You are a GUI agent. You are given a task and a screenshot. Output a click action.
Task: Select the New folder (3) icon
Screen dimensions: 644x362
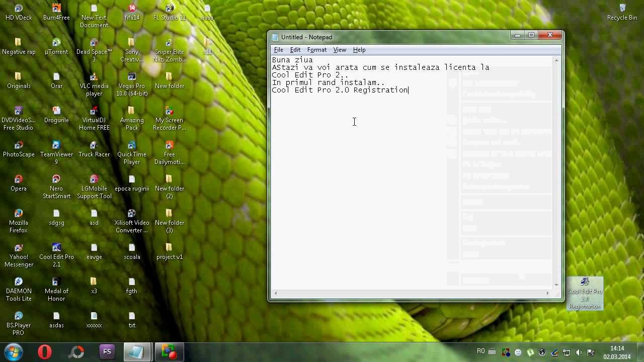(170, 221)
